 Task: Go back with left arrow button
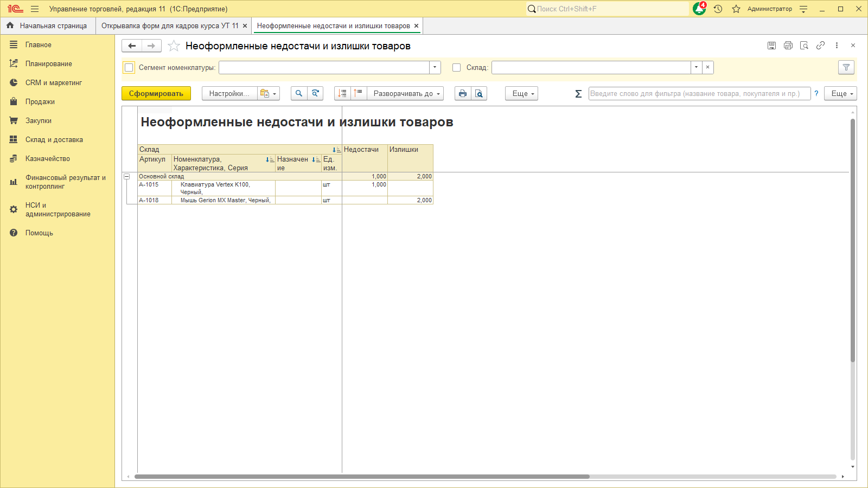[x=132, y=46]
